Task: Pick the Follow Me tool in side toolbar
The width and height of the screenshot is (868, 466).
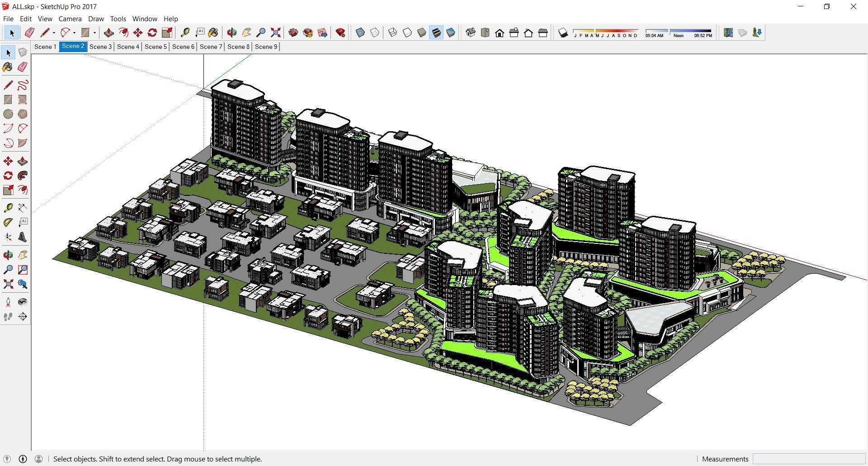Action: click(x=23, y=176)
